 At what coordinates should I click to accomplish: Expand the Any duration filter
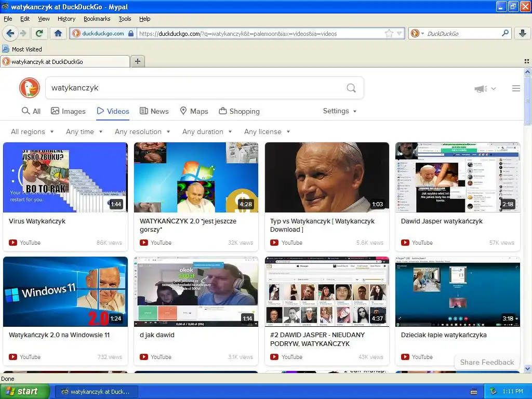(x=207, y=131)
